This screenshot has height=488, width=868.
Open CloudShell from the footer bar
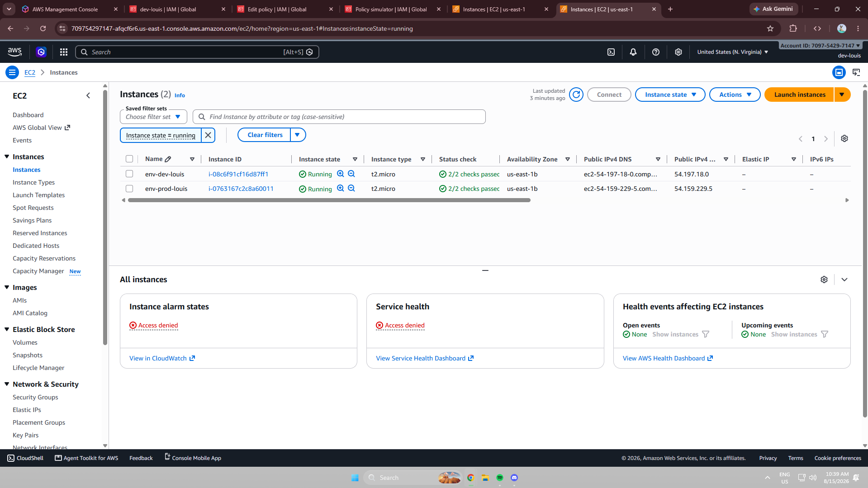(x=25, y=458)
